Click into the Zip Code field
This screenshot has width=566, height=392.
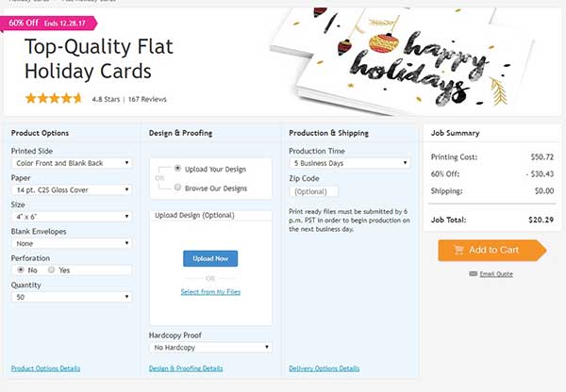pyautogui.click(x=314, y=191)
